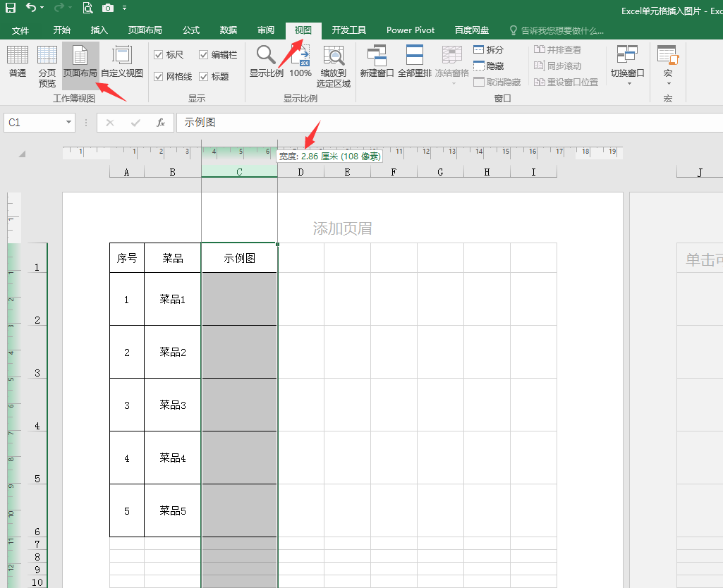Switch to the 开始 ribbon tab
The width and height of the screenshot is (723, 588).
(62, 30)
